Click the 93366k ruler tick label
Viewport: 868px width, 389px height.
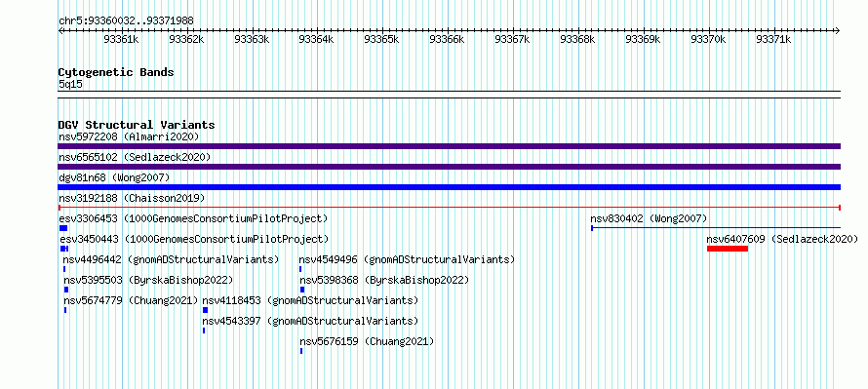447,39
